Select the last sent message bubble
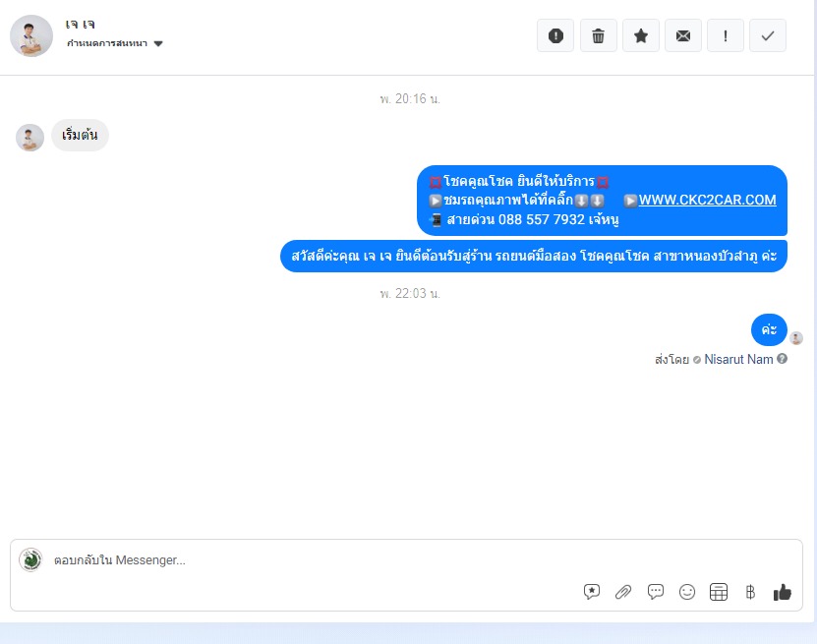This screenshot has height=644, width=817. pos(769,329)
